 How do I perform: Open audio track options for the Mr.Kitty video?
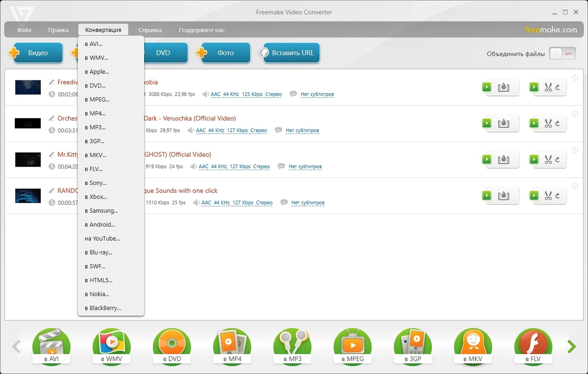coord(234,167)
